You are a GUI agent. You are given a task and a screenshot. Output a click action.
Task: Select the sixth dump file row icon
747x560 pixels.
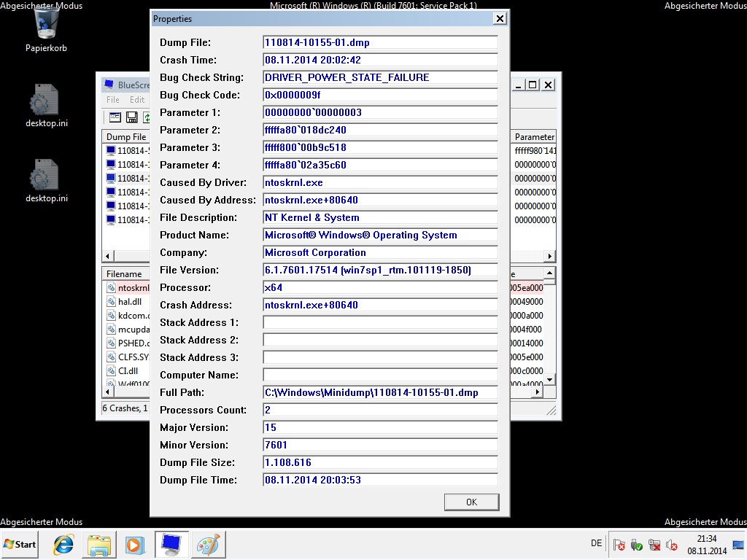tap(111, 219)
